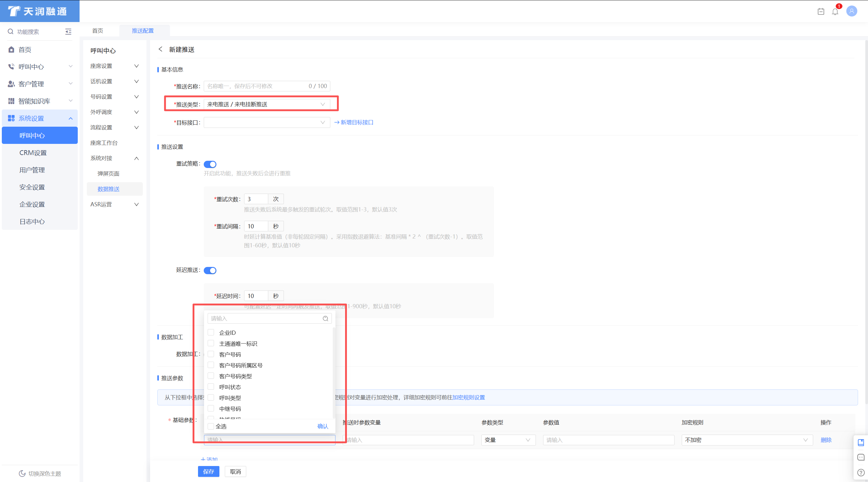Check the 客户号码所属区号 option
This screenshot has height=482, width=868.
click(211, 365)
